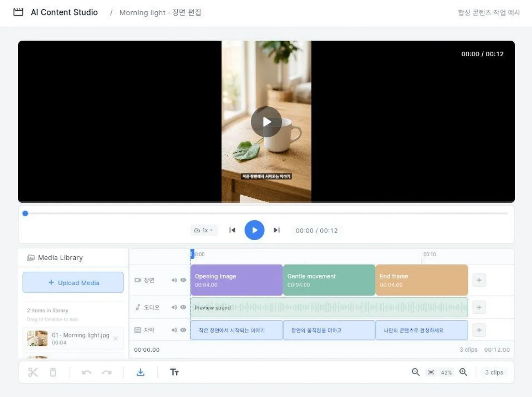Viewport: 532px width, 397px height.
Task: Click the undo arrow icon
Action: [87, 372]
